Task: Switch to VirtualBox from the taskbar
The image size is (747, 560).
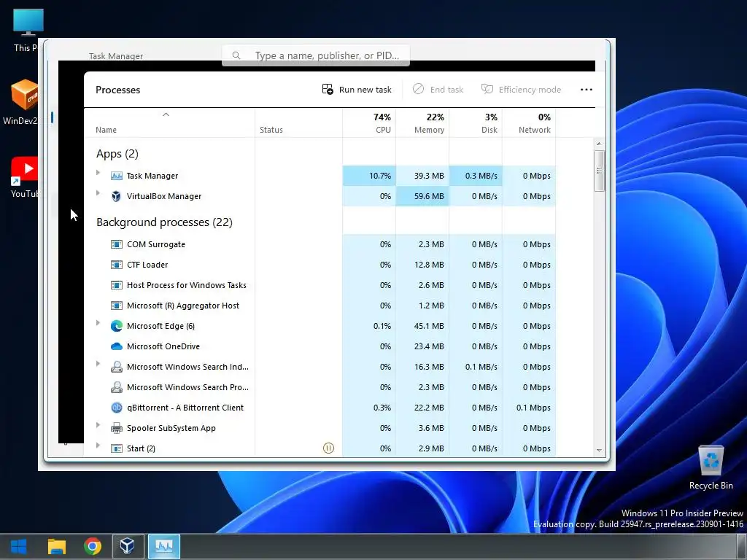Action: point(128,546)
